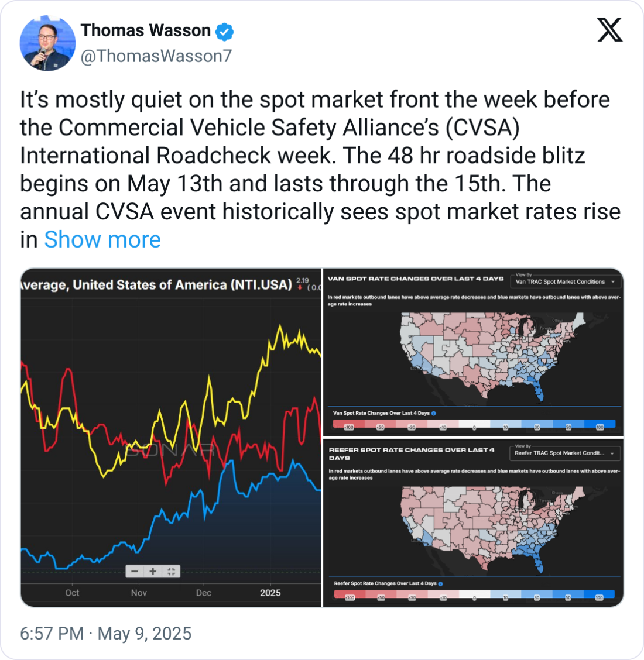Click info icon beside Van Spot Rate legend

[x=434, y=413]
